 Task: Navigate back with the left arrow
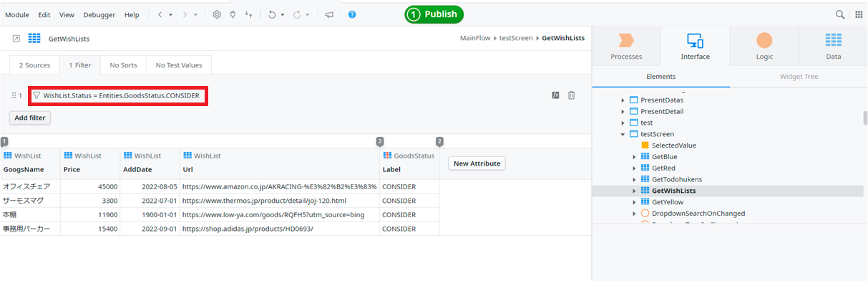pyautogui.click(x=160, y=14)
